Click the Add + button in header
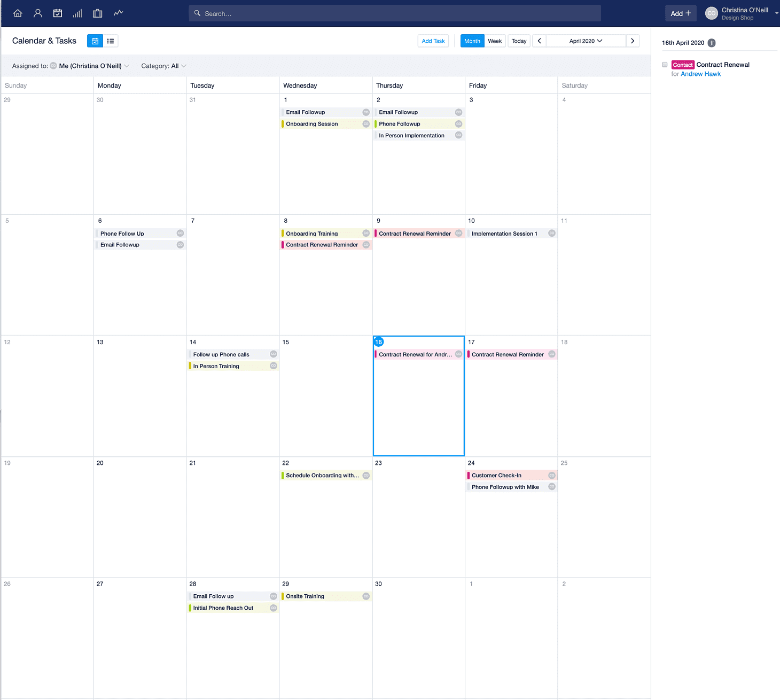Screen dimensions: 780x700 tap(681, 13)
